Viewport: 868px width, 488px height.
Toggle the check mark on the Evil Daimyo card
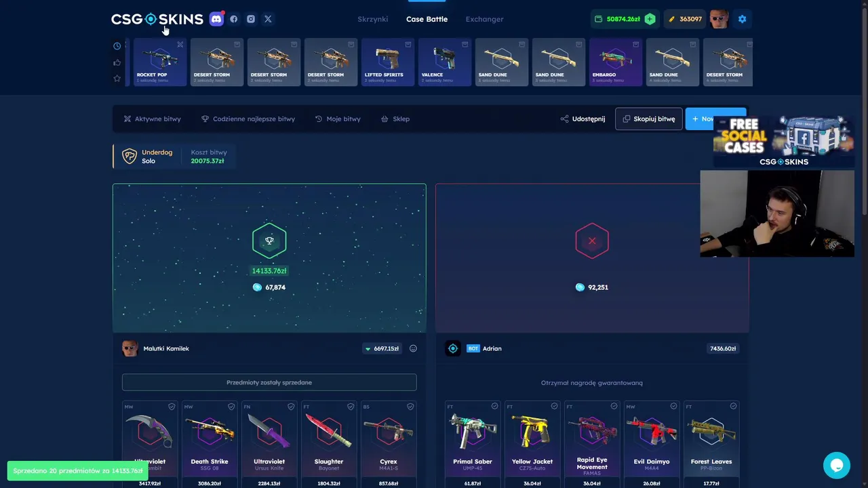673,406
